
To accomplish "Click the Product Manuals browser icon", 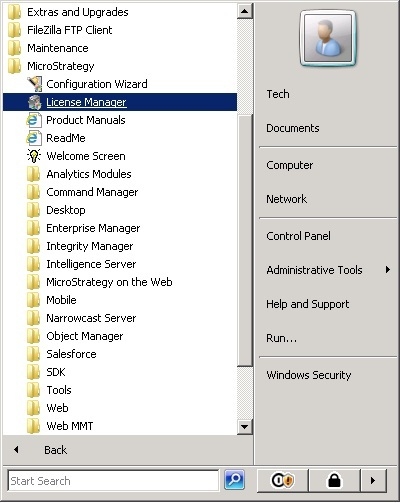I will tap(34, 120).
